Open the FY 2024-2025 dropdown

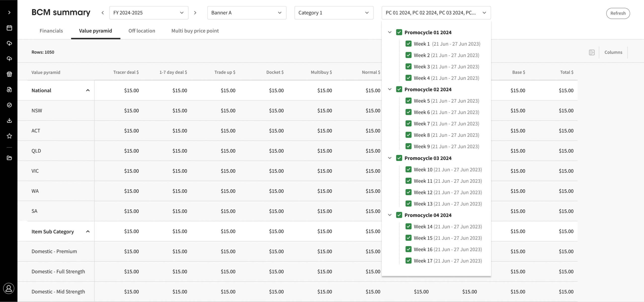(149, 13)
